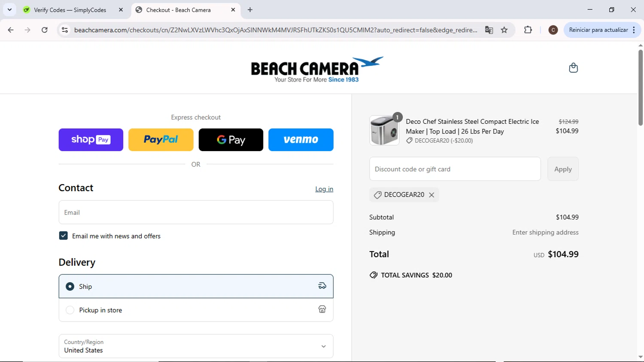Screen dimensions: 644x362
Task: Open the shopping bag cart icon
Action: coord(573,68)
